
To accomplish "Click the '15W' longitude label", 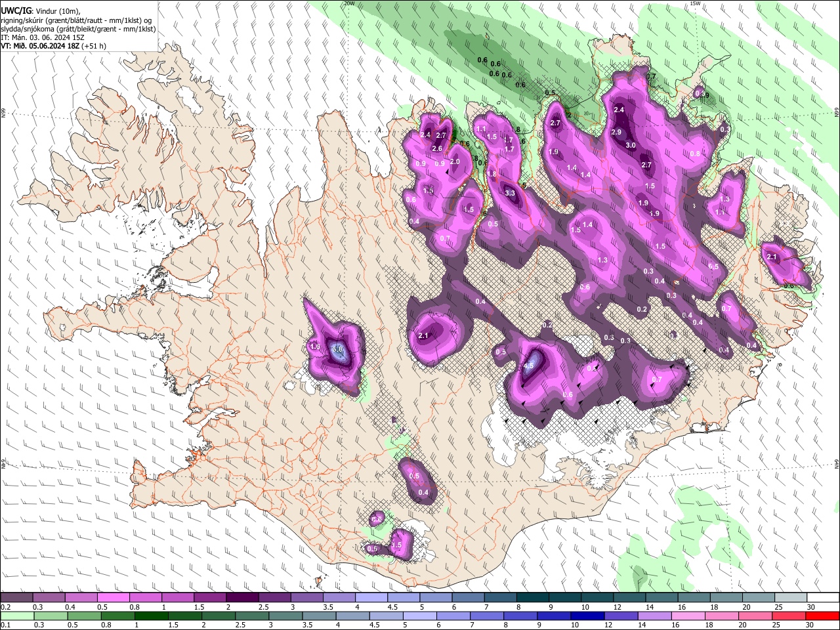I will point(695,3).
